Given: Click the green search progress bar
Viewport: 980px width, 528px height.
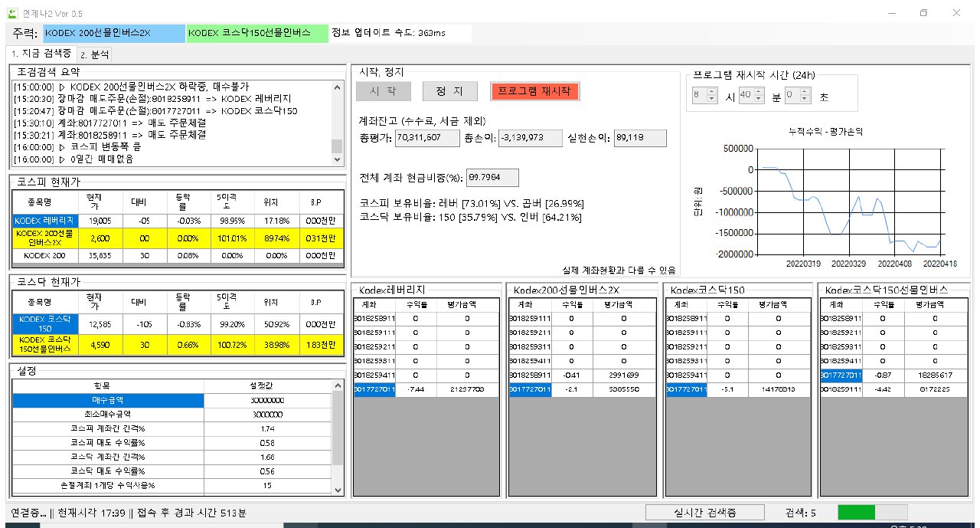Looking at the screenshot, I should [872, 512].
